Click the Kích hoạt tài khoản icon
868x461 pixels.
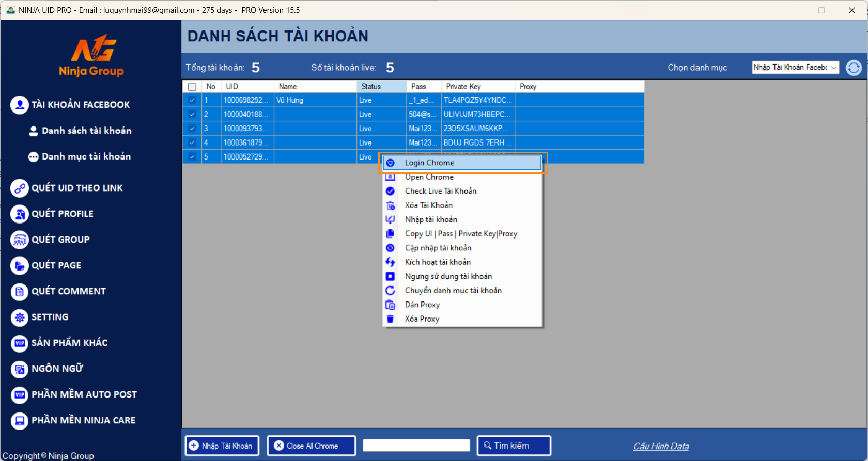click(391, 262)
